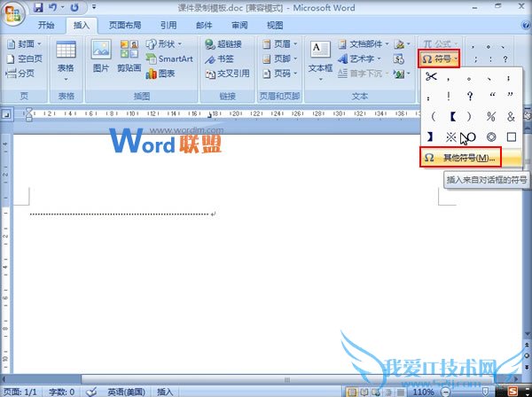532x397 pixels.
Task: Insert the & ampersand symbol
Action: [511, 117]
